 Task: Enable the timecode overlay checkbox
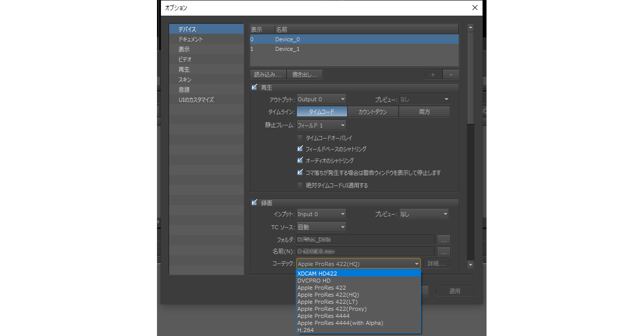pos(300,138)
